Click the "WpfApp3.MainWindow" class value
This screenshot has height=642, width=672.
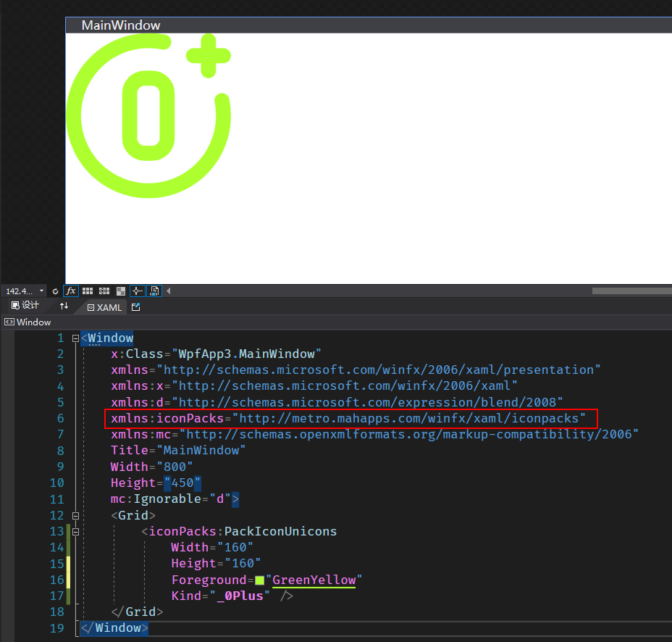tap(246, 354)
